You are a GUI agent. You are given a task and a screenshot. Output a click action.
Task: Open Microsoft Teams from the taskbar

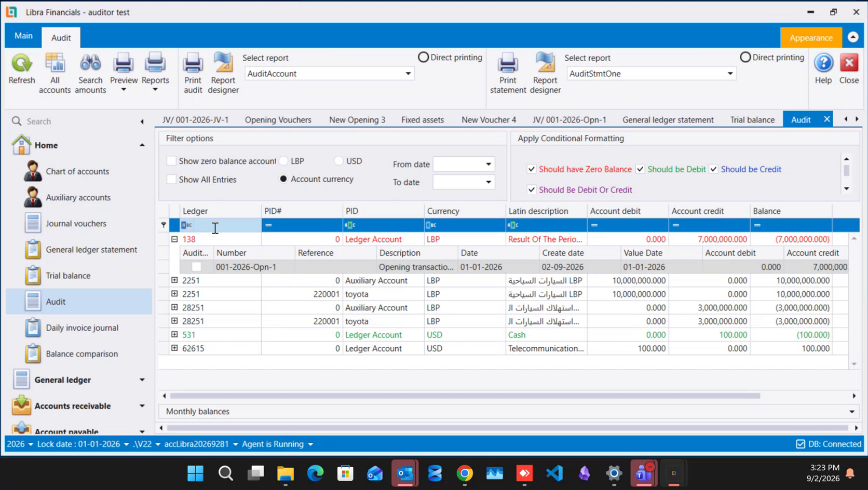(x=644, y=473)
